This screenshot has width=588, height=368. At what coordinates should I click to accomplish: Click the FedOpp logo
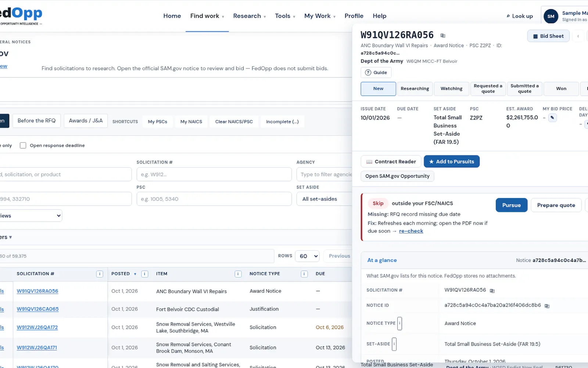tap(21, 16)
